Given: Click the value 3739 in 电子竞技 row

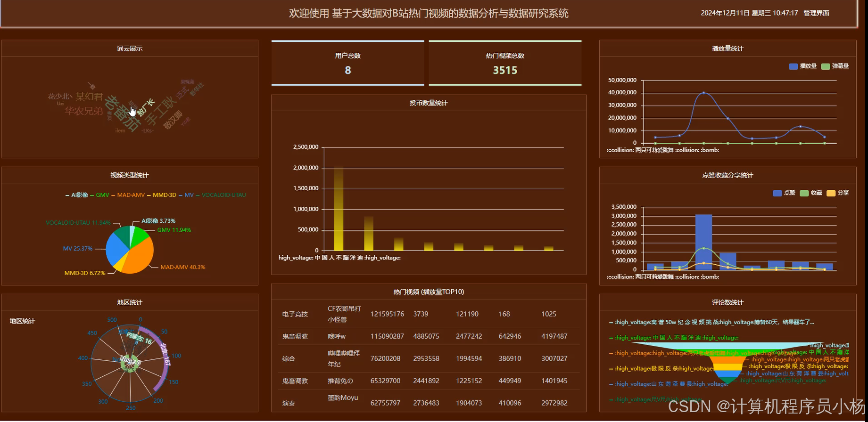Looking at the screenshot, I should (421, 314).
